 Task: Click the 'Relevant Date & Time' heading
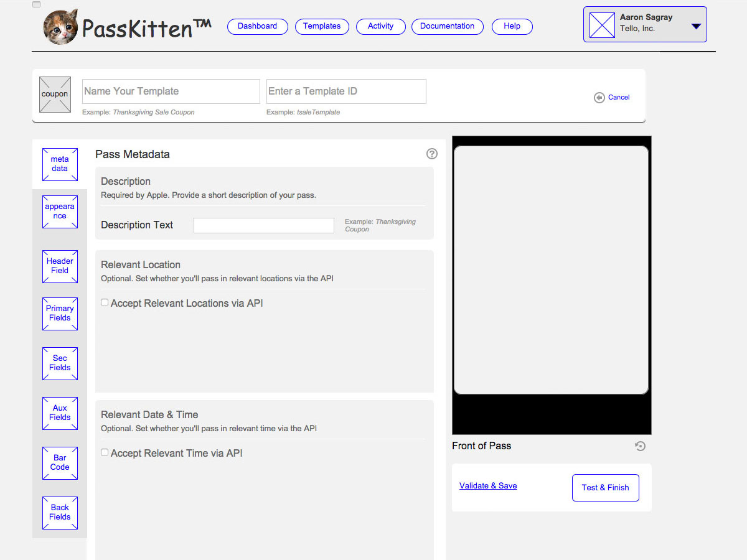tap(149, 414)
